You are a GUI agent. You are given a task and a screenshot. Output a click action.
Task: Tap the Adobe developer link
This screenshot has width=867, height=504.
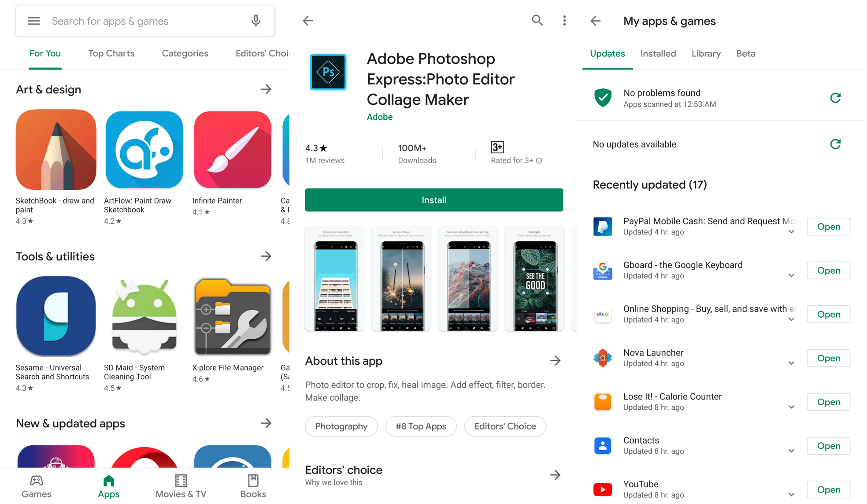coord(380,117)
